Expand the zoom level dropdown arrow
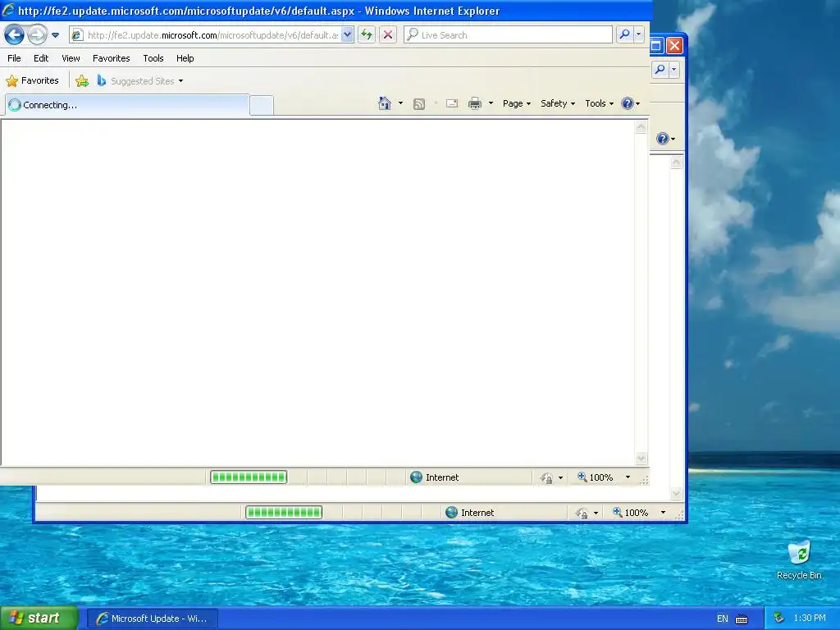The width and height of the screenshot is (840, 630). click(628, 477)
